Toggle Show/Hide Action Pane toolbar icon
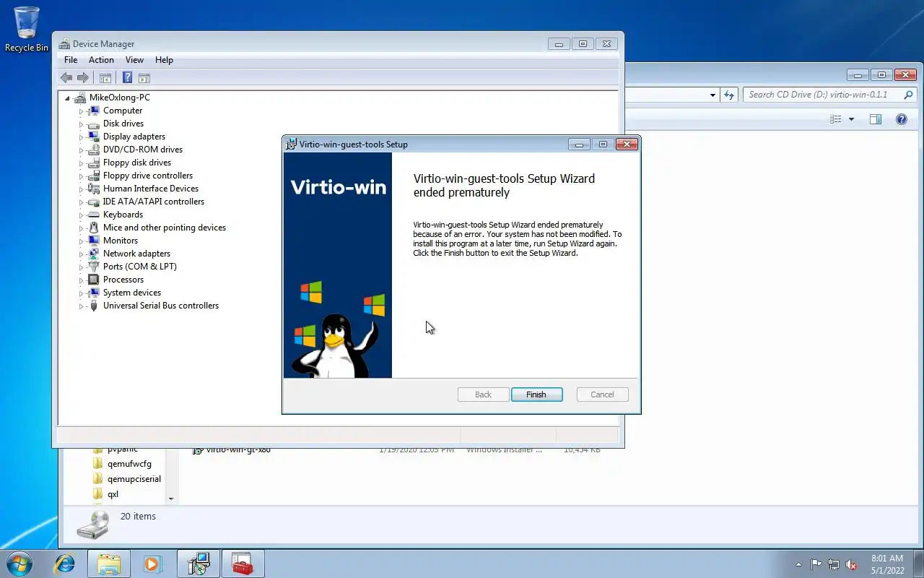The width and height of the screenshot is (924, 578). [x=144, y=78]
